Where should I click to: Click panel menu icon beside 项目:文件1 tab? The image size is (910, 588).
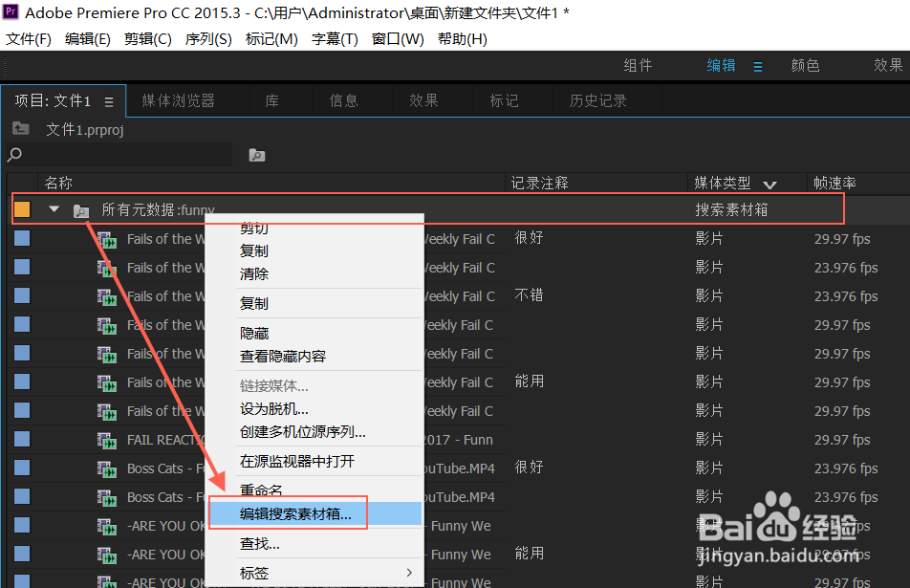108,99
